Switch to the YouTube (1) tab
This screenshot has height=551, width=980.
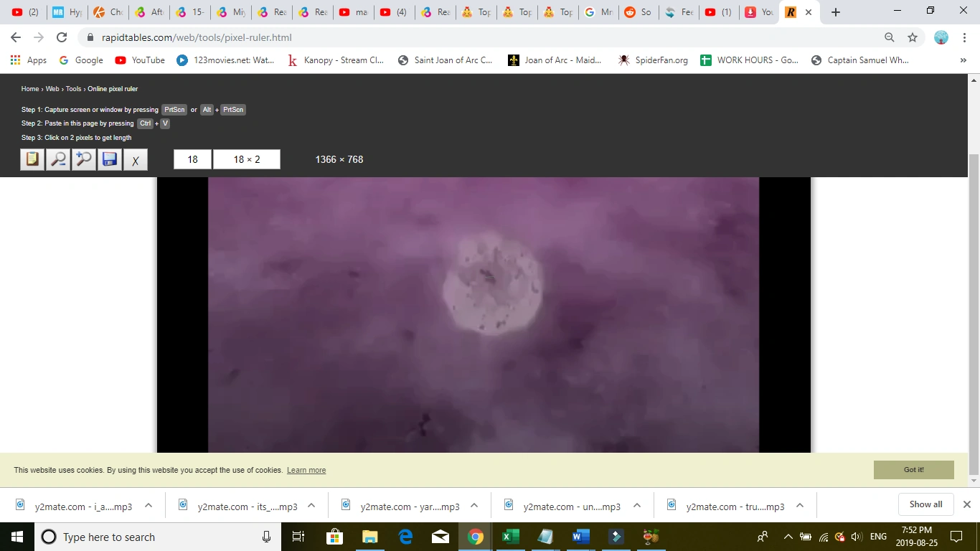(x=720, y=12)
